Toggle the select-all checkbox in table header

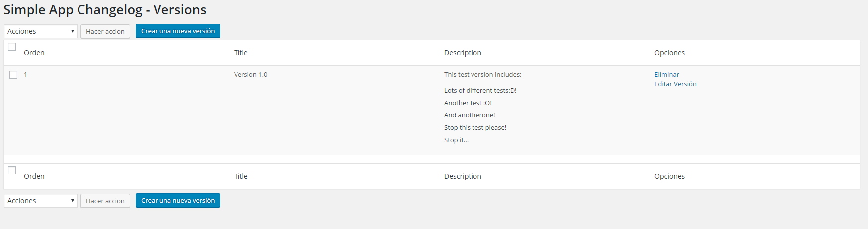(12, 47)
